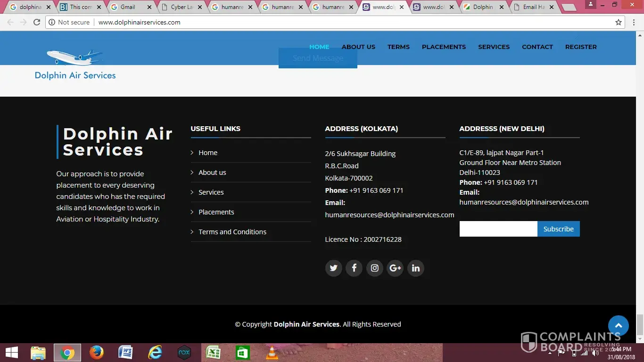The width and height of the screenshot is (644, 362).
Task: Open the Windows Start menu
Action: (12, 353)
